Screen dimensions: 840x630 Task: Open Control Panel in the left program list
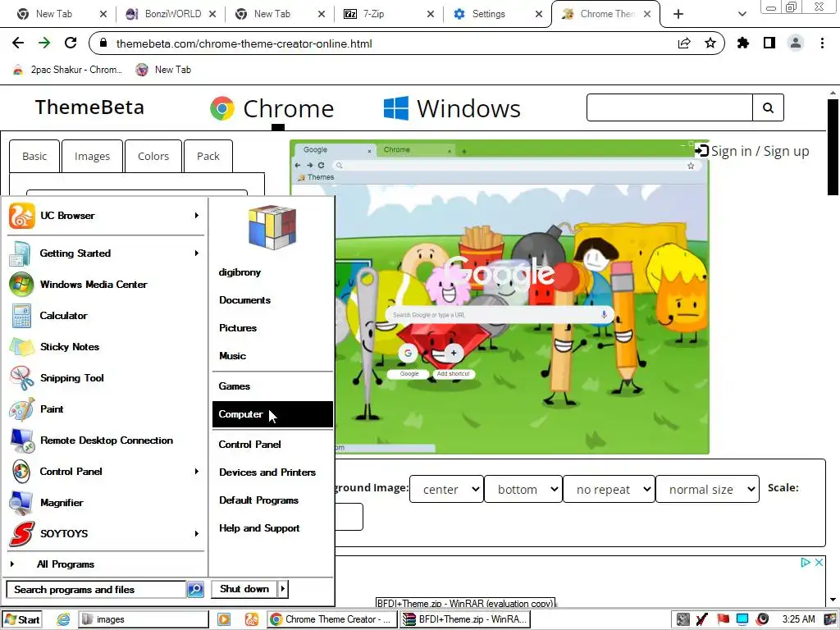click(x=105, y=472)
